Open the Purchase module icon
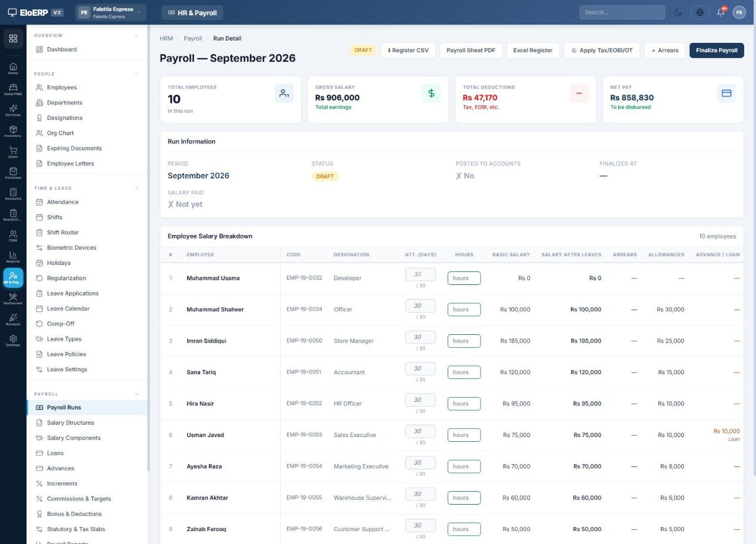 tap(13, 173)
